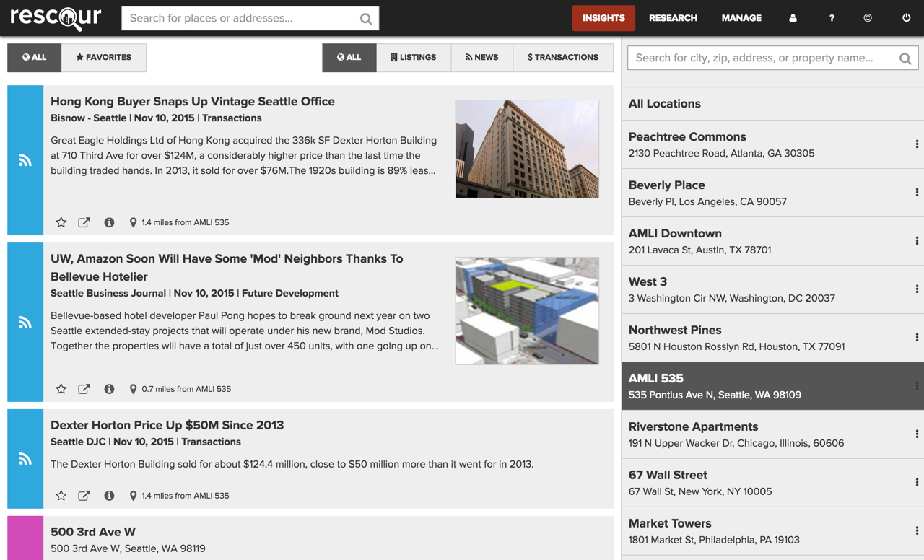Click the user profile icon in header
The width and height of the screenshot is (924, 560).
pyautogui.click(x=793, y=18)
